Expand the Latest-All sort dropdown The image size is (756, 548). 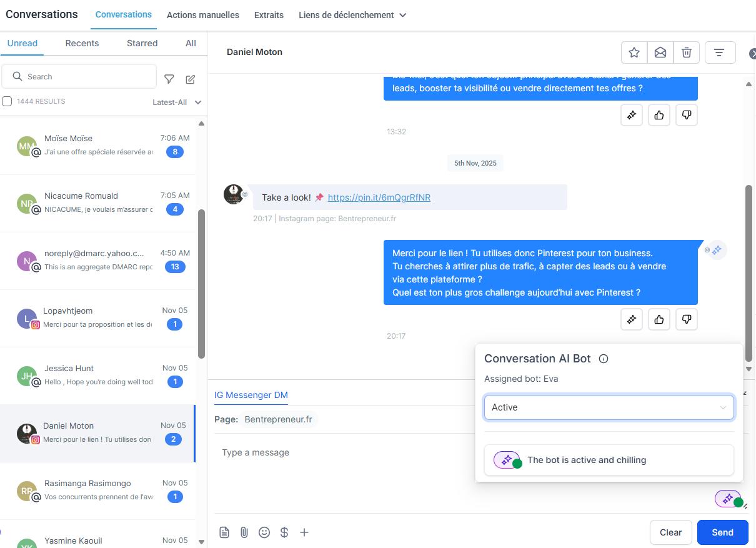point(177,102)
